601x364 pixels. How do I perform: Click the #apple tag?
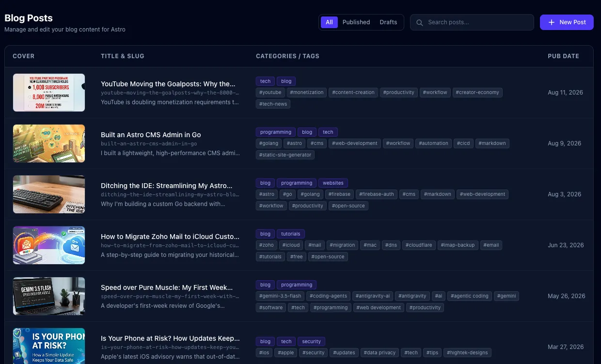(x=285, y=353)
